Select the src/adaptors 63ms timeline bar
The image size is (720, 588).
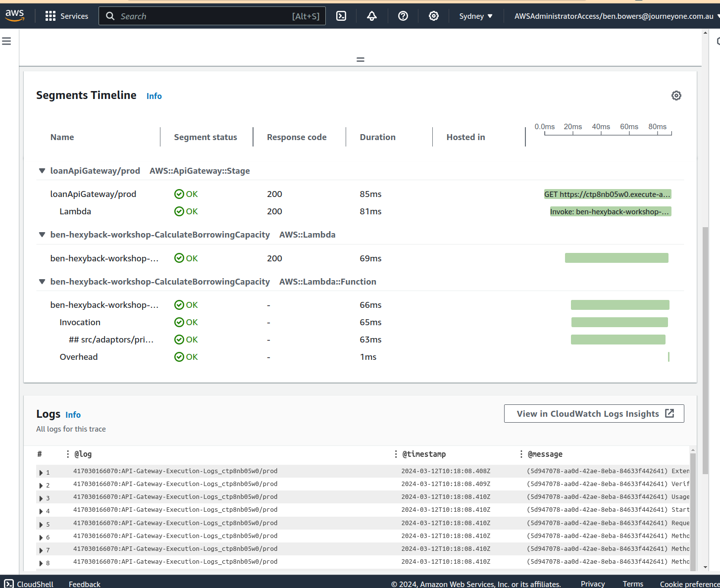click(618, 340)
